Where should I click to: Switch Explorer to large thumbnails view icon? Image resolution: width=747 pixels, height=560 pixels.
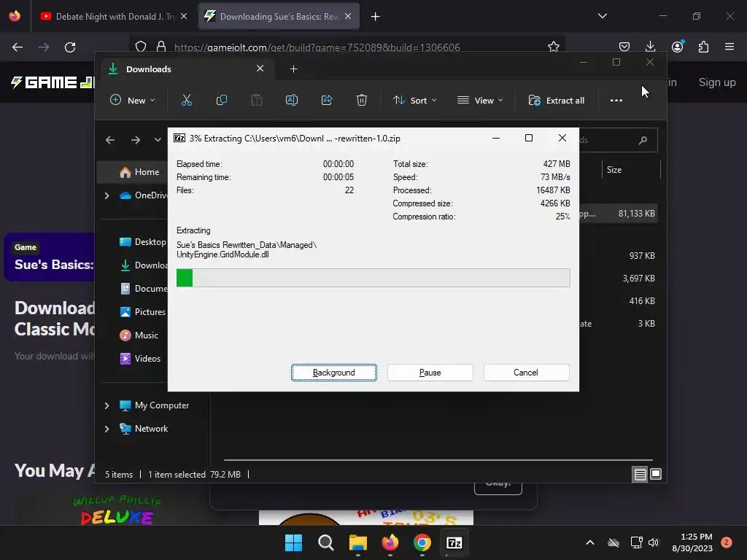656,474
